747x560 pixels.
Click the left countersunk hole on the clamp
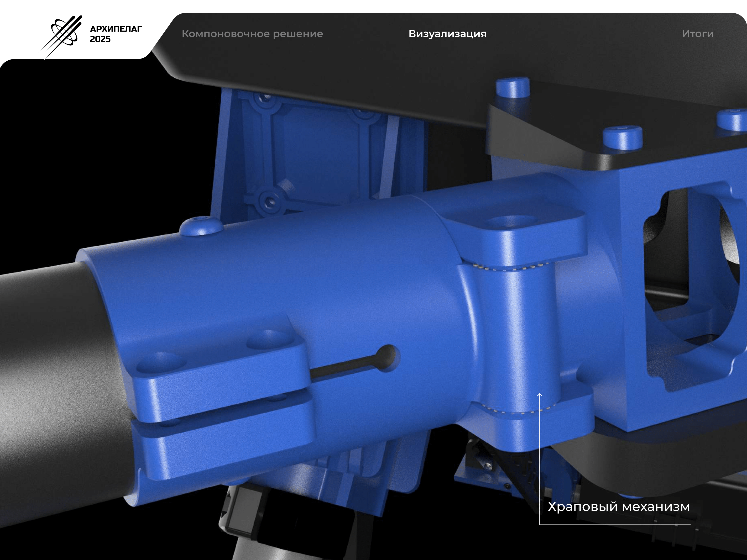(x=161, y=363)
